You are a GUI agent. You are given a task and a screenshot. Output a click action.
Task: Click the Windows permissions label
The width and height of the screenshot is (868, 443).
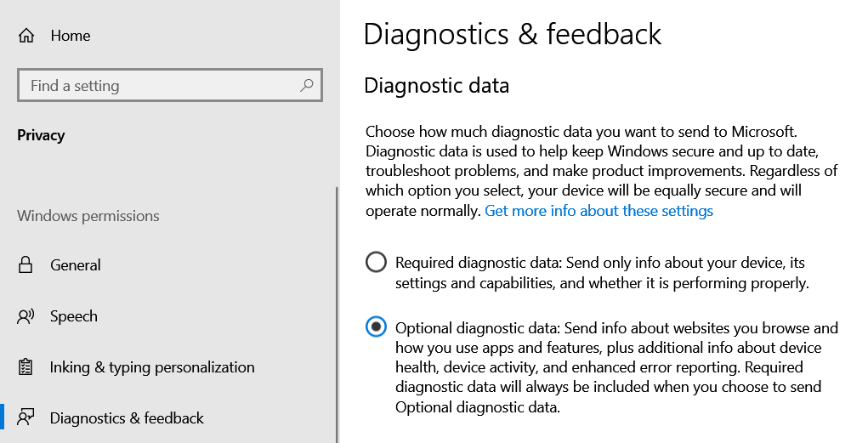88,216
